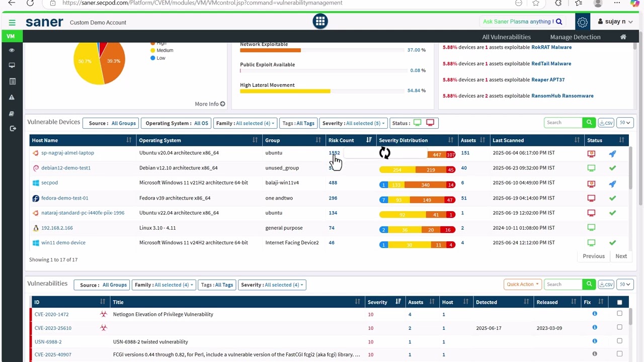Click red status monitor for fedora-demo-test-01

pos(591,198)
